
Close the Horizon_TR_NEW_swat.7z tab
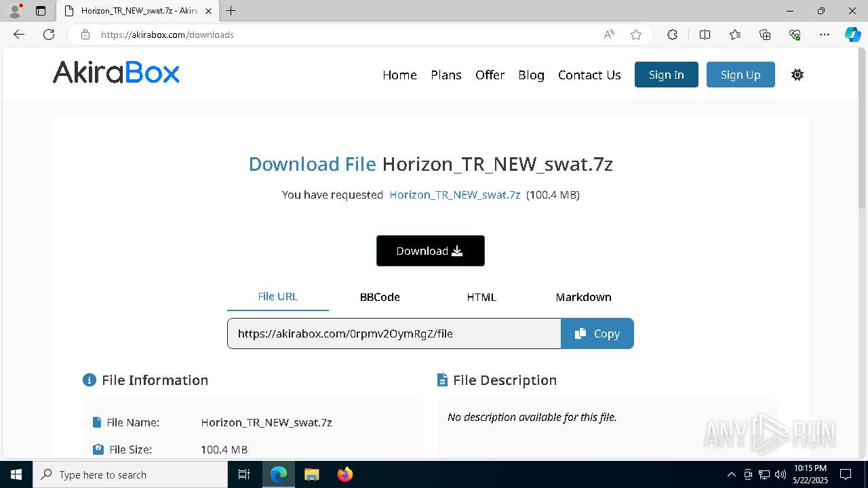point(208,11)
